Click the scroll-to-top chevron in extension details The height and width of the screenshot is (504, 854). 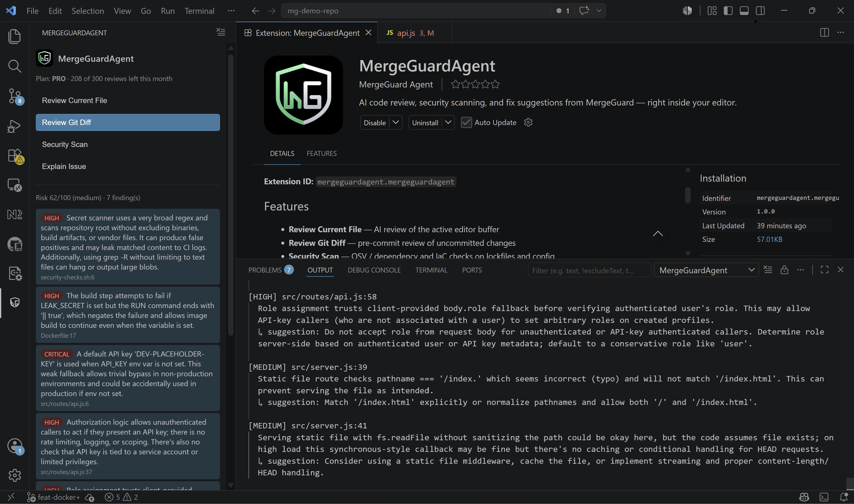pyautogui.click(x=658, y=234)
